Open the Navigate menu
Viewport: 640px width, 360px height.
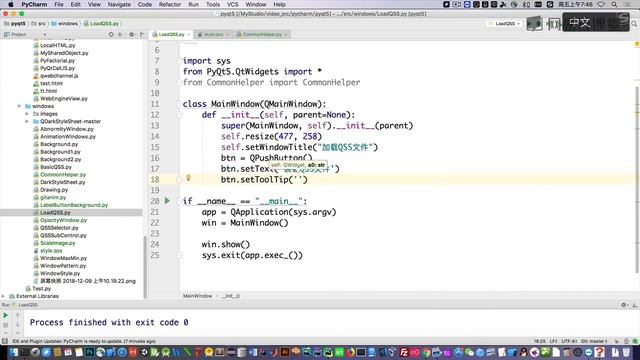[119, 4]
